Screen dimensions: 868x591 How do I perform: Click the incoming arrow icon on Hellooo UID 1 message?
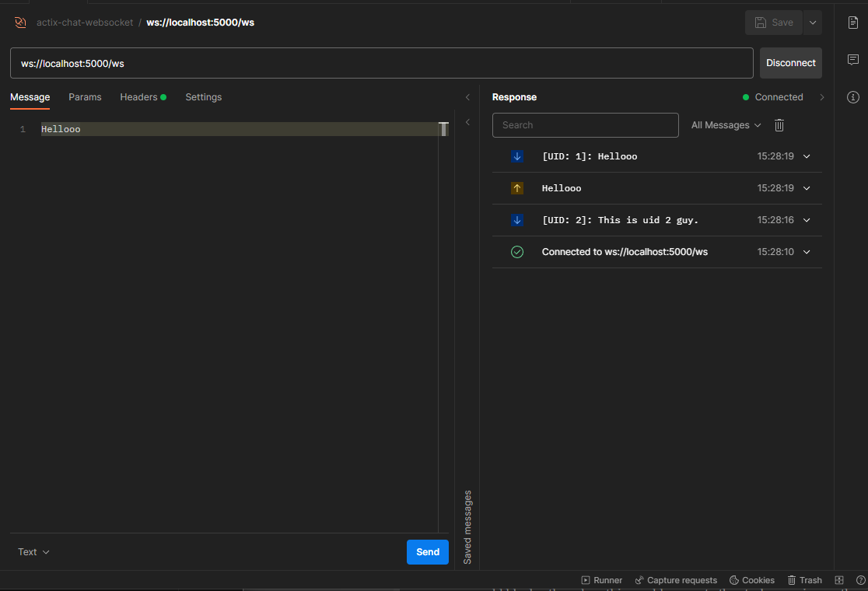coord(517,156)
